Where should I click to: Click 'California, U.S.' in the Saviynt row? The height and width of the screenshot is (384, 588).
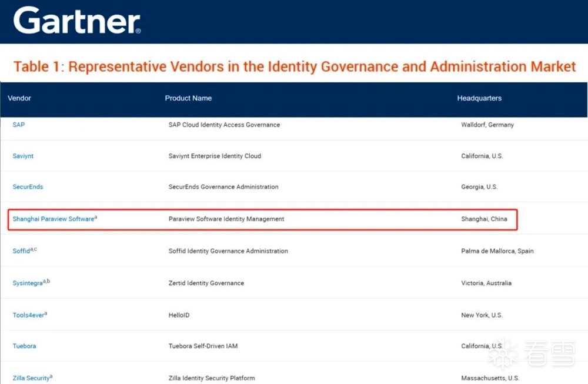pos(482,156)
